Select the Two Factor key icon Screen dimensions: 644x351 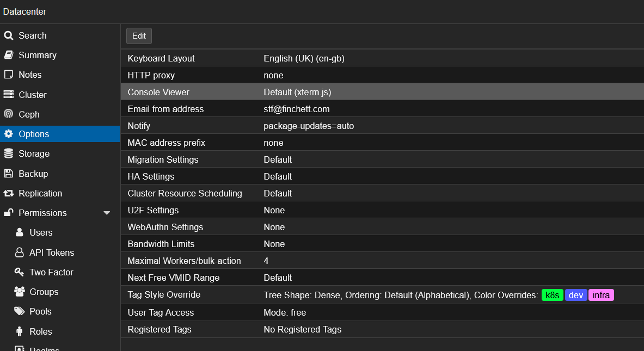pyautogui.click(x=19, y=272)
